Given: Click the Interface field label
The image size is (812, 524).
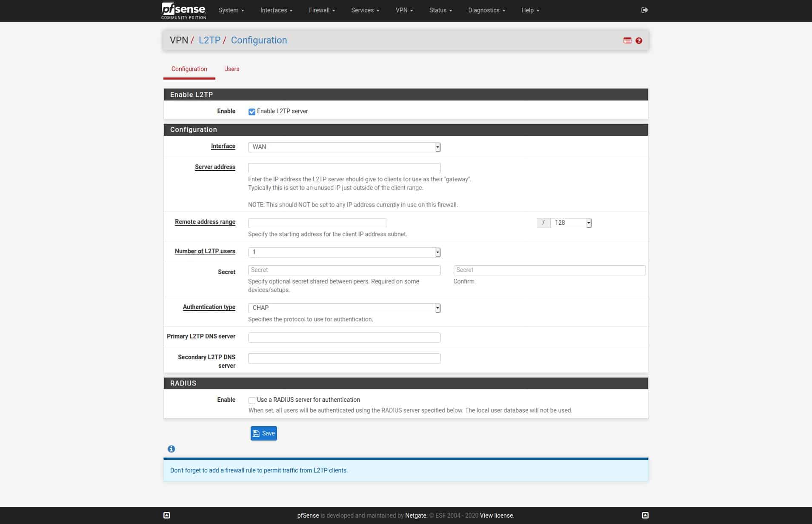Looking at the screenshot, I should pyautogui.click(x=223, y=146).
